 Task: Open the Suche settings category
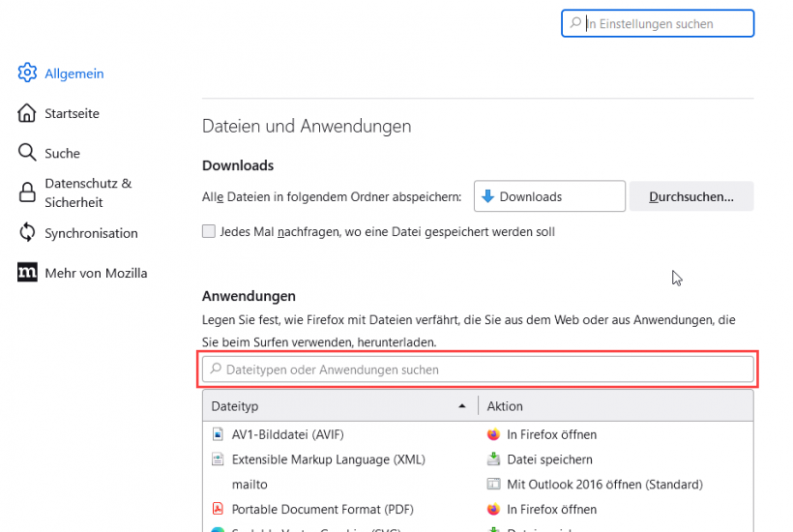(x=49, y=153)
